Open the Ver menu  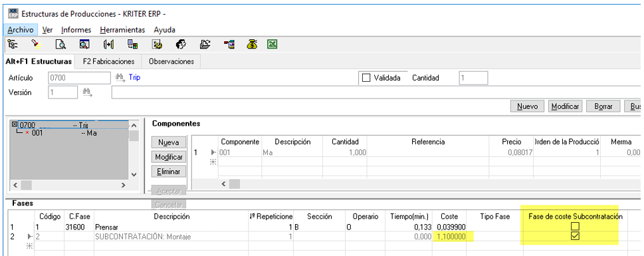(48, 29)
